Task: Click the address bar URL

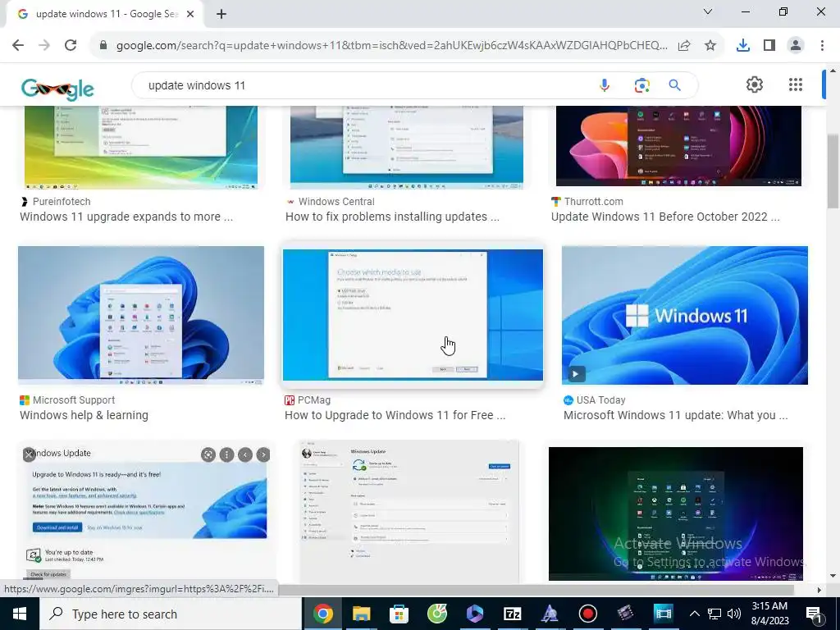Action: (x=391, y=46)
